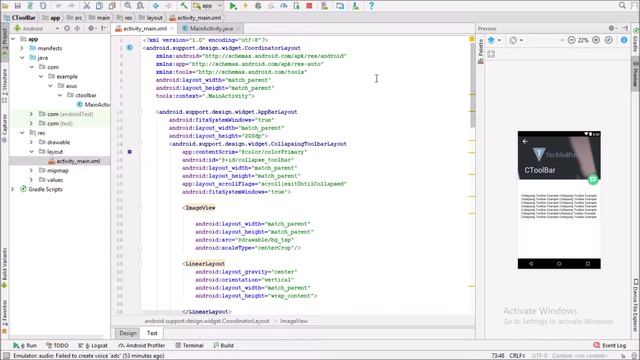Hide the project panel with the hide icon
The width and height of the screenshot is (640, 360).
click(x=104, y=28)
